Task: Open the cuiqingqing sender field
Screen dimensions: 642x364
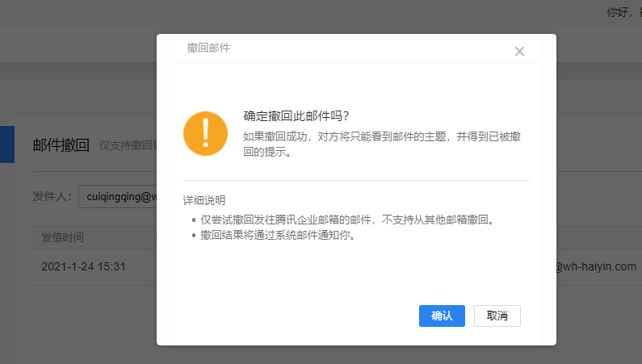Action: (x=120, y=196)
